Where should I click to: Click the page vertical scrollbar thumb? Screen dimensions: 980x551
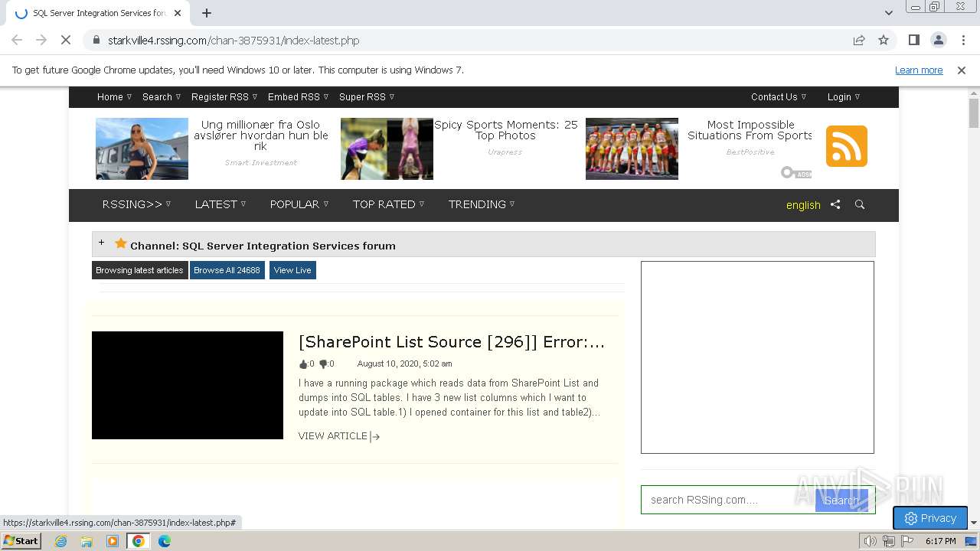tap(974, 113)
